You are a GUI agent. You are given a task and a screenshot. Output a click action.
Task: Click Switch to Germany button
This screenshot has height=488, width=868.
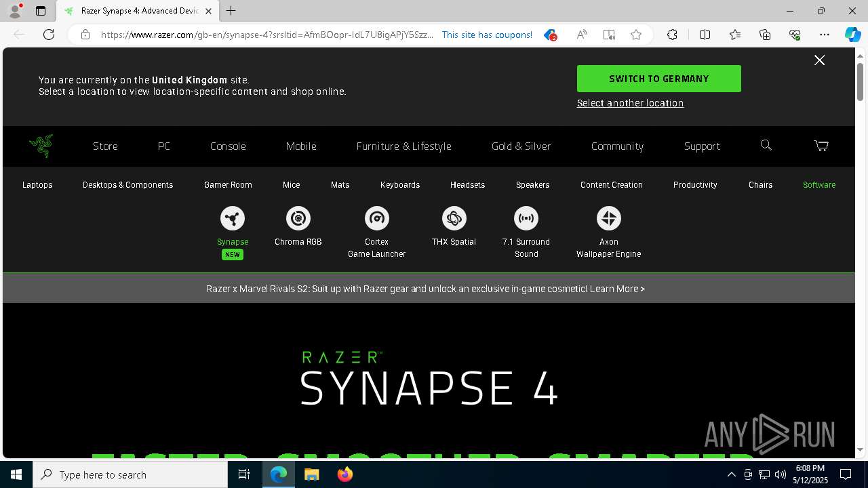pyautogui.click(x=658, y=79)
